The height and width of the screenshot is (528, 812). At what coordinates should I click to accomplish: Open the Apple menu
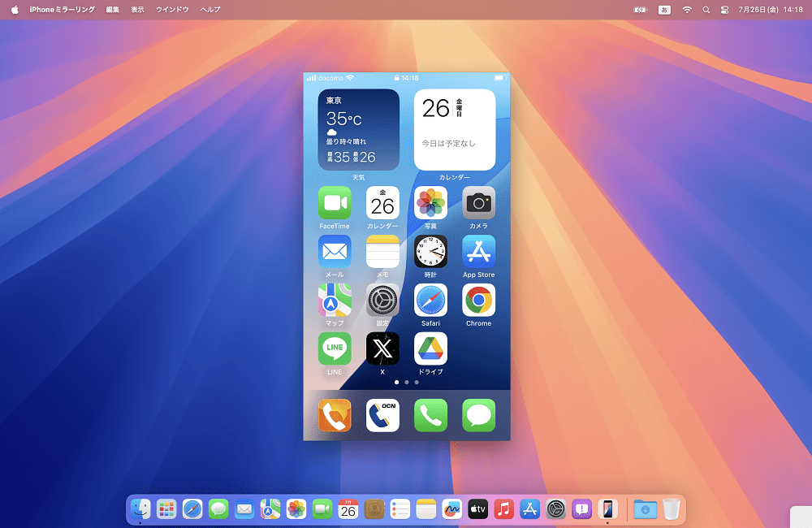pyautogui.click(x=15, y=9)
